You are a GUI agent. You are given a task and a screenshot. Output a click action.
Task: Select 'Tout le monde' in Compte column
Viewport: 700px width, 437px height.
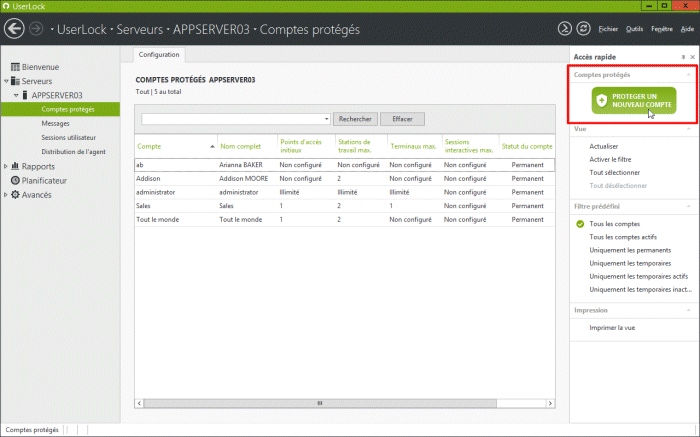(x=158, y=220)
